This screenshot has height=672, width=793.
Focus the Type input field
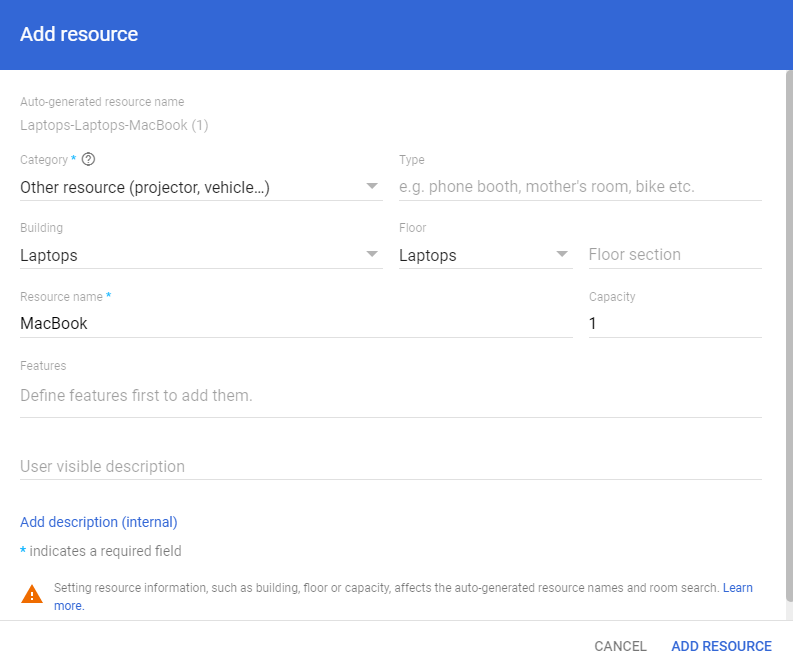tap(579, 187)
